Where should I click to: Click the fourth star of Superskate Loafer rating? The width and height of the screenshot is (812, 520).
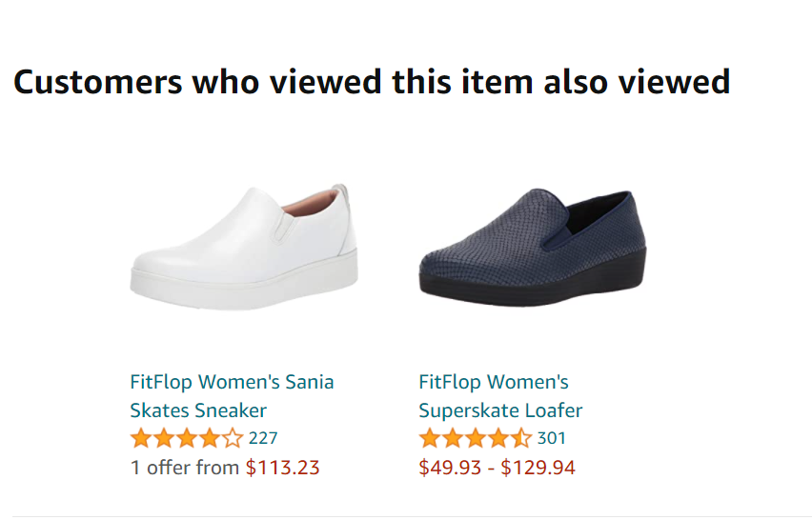[498, 439]
